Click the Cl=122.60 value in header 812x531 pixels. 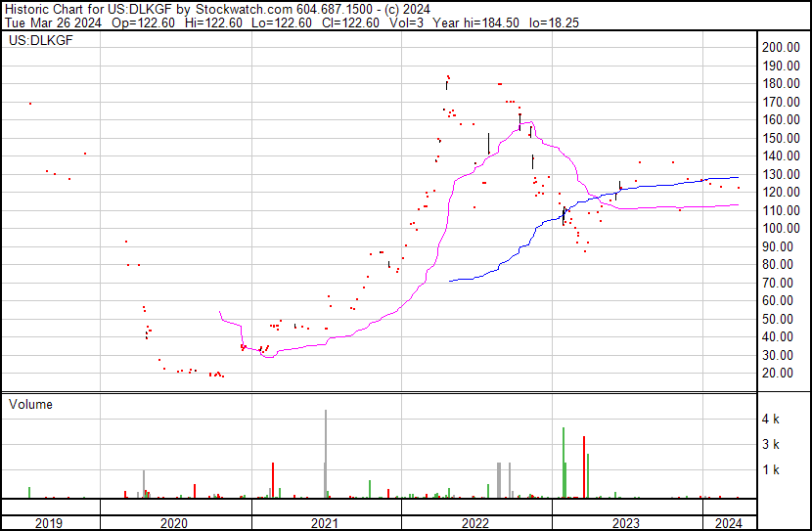pos(350,22)
